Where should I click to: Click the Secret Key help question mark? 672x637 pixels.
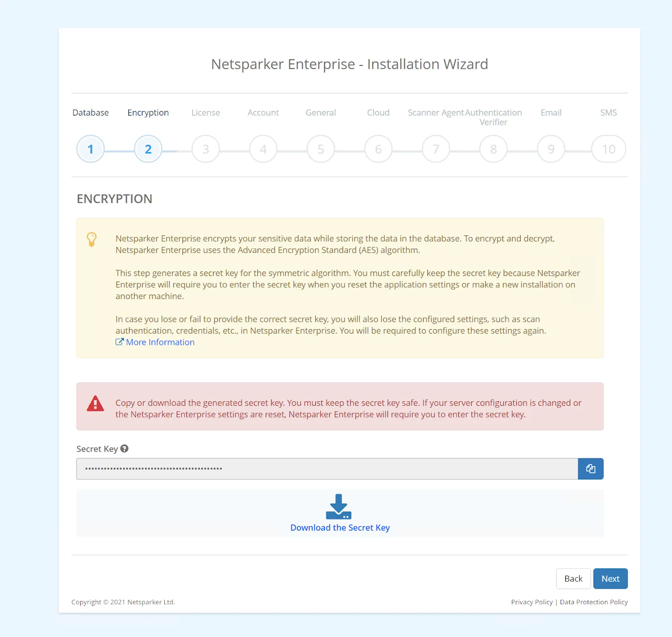124,448
